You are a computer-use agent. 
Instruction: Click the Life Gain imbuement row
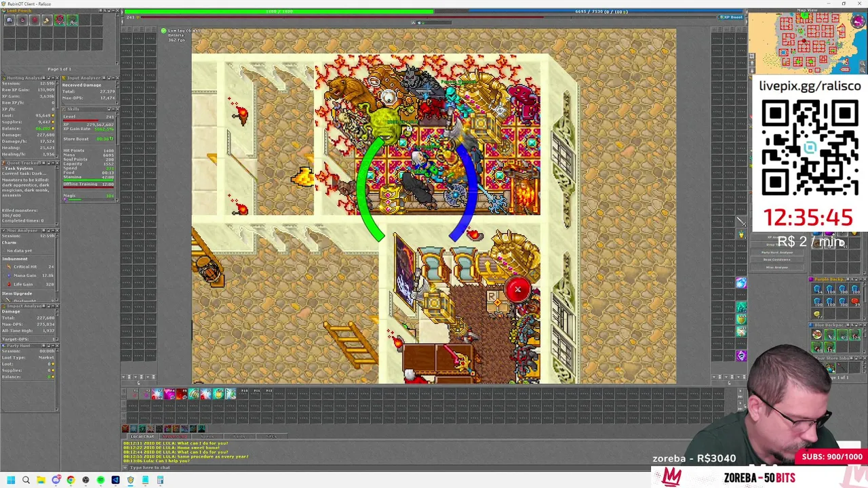click(30, 283)
